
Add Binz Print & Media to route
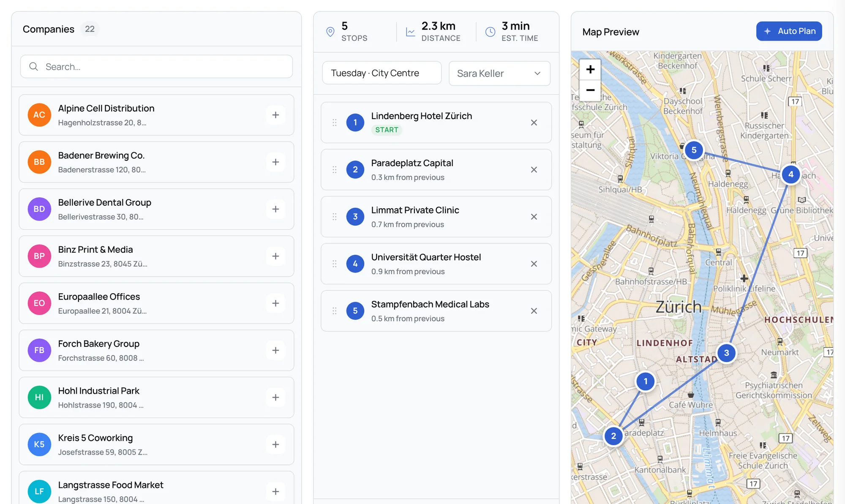point(275,256)
